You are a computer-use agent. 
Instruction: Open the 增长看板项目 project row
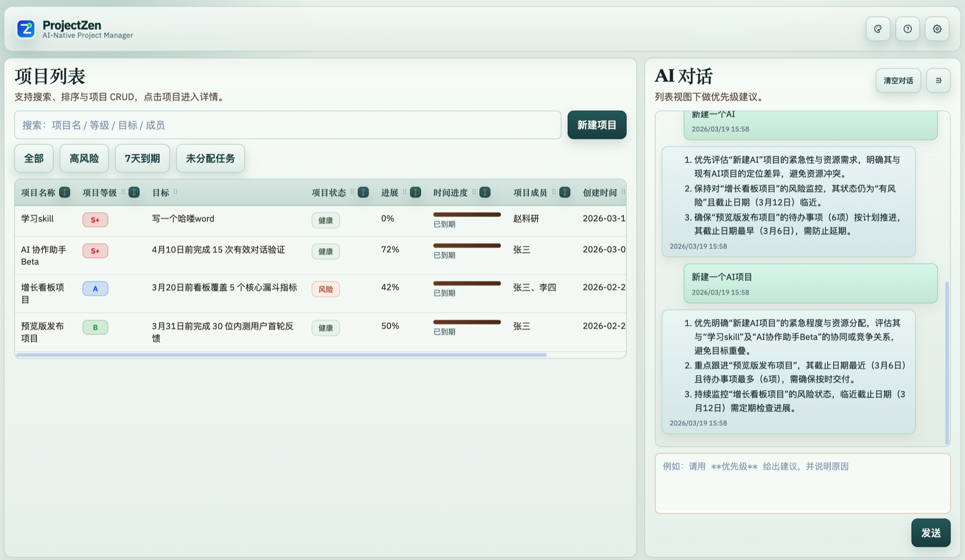320,294
